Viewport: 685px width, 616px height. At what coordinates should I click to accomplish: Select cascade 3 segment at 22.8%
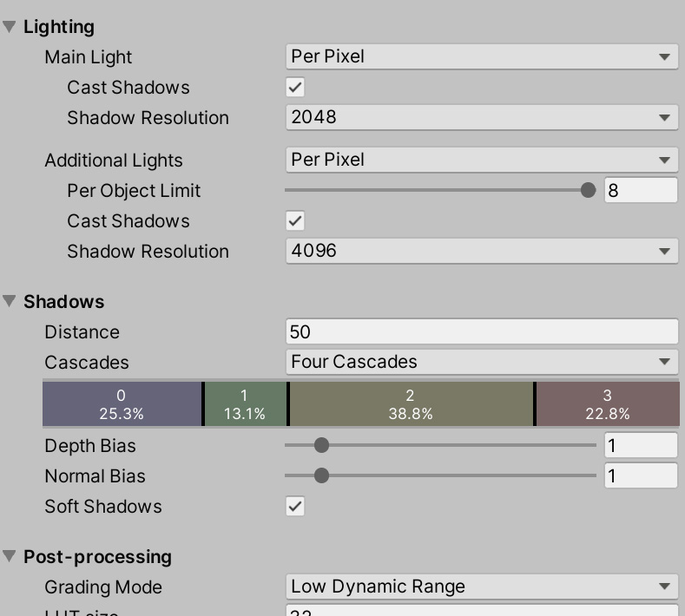[608, 404]
